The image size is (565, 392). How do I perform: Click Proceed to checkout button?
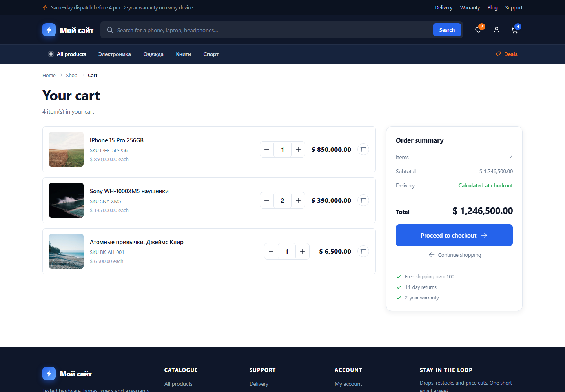pyautogui.click(x=454, y=235)
